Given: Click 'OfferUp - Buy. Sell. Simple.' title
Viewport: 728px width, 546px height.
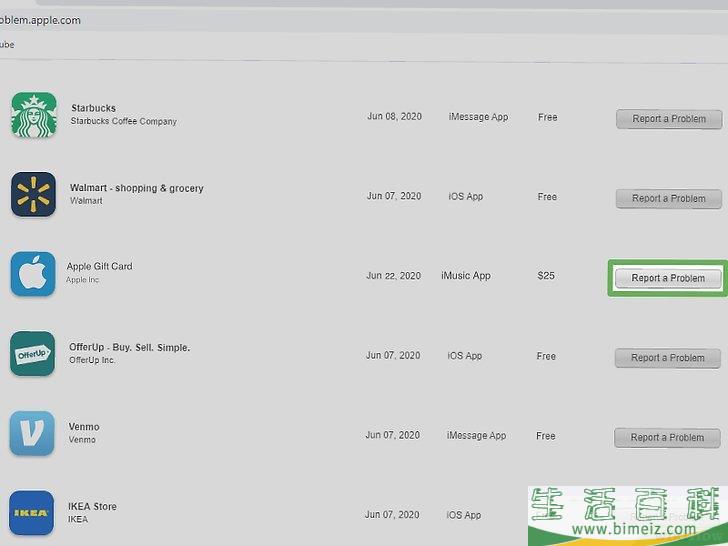Looking at the screenshot, I should (x=130, y=347).
